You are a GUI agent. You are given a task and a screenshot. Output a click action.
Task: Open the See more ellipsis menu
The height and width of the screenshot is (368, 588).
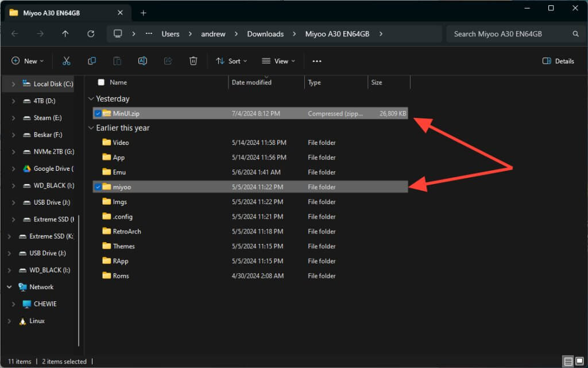[x=317, y=61]
